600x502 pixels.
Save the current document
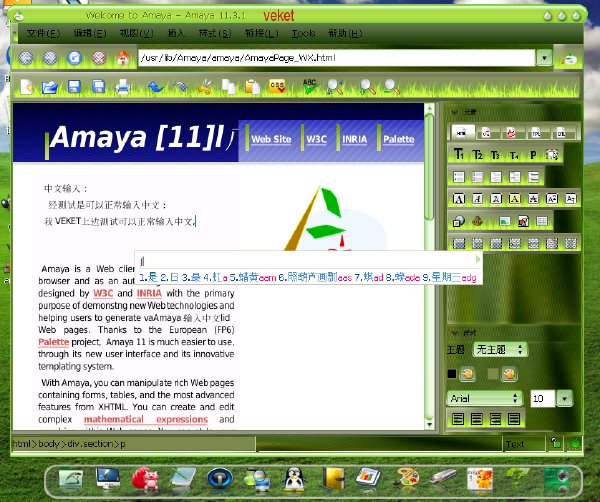(x=74, y=87)
